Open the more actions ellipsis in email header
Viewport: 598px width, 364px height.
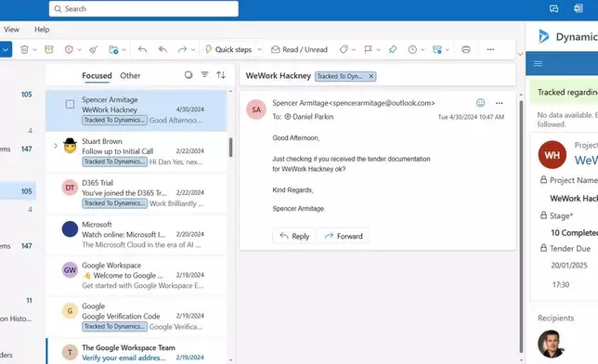pyautogui.click(x=499, y=103)
